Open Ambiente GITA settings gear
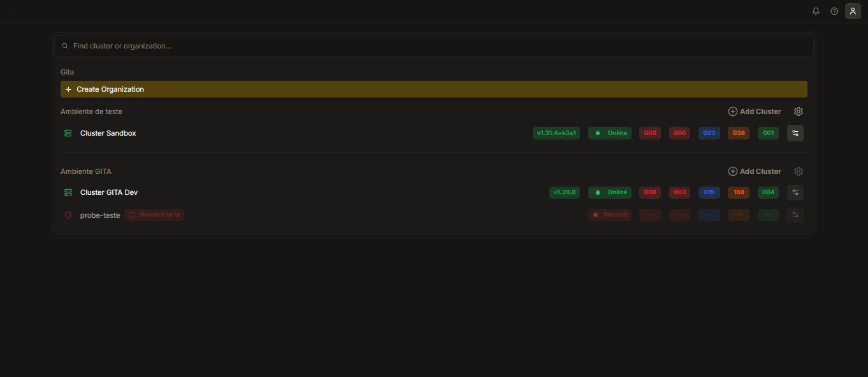868x377 pixels. point(799,171)
